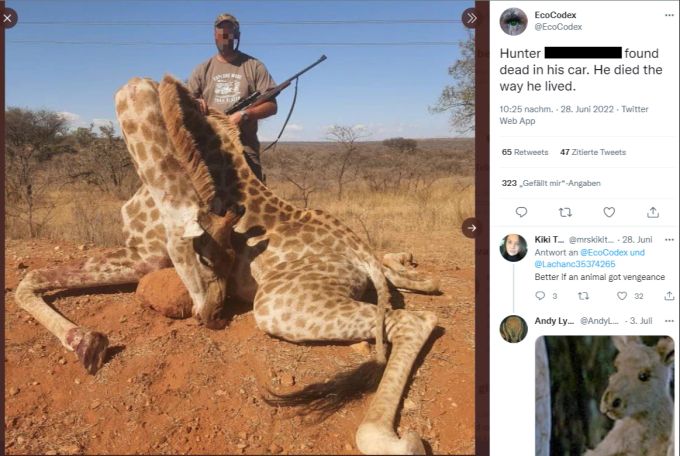View the 47 Zitierte Tweets

pyautogui.click(x=593, y=152)
